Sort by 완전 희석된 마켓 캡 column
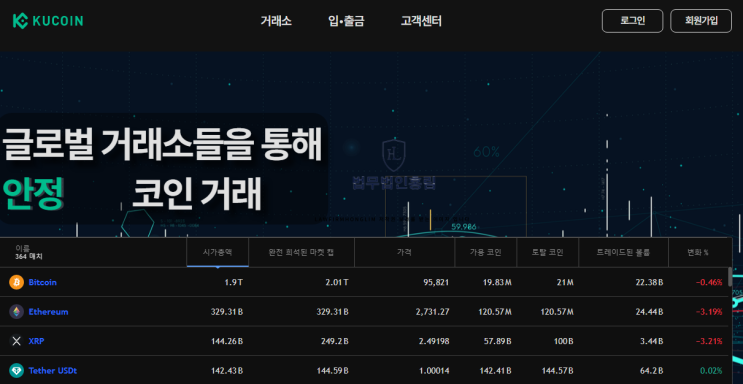The width and height of the screenshot is (743, 384). pos(301,252)
